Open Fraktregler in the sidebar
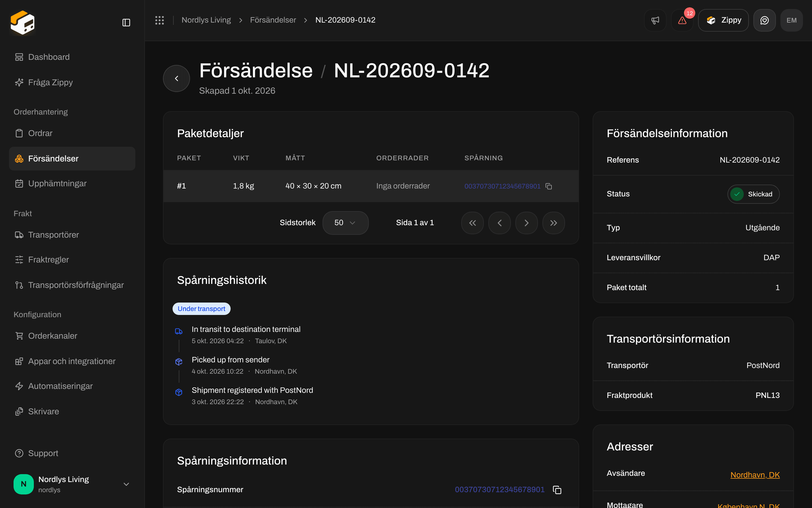Screen dimensions: 812x508 (72, 260)
